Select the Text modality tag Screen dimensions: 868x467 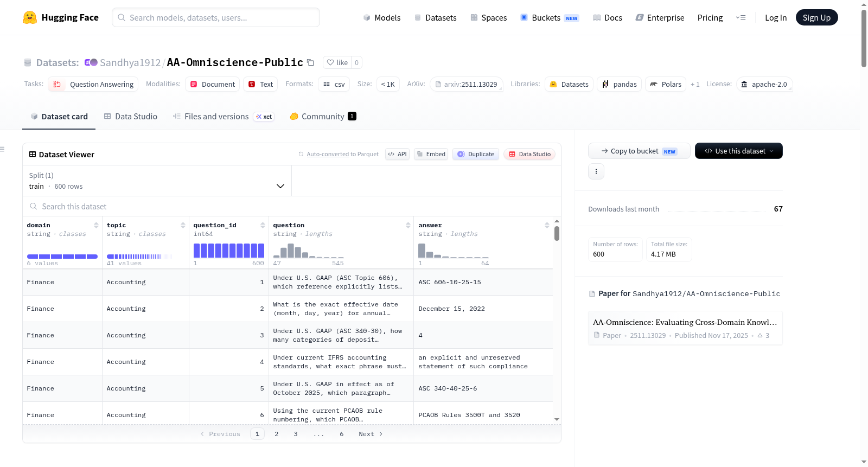pyautogui.click(x=260, y=84)
